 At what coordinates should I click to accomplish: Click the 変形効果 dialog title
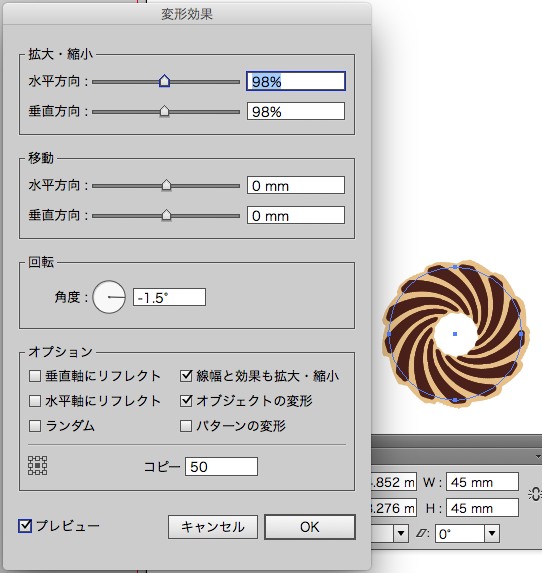(x=187, y=14)
